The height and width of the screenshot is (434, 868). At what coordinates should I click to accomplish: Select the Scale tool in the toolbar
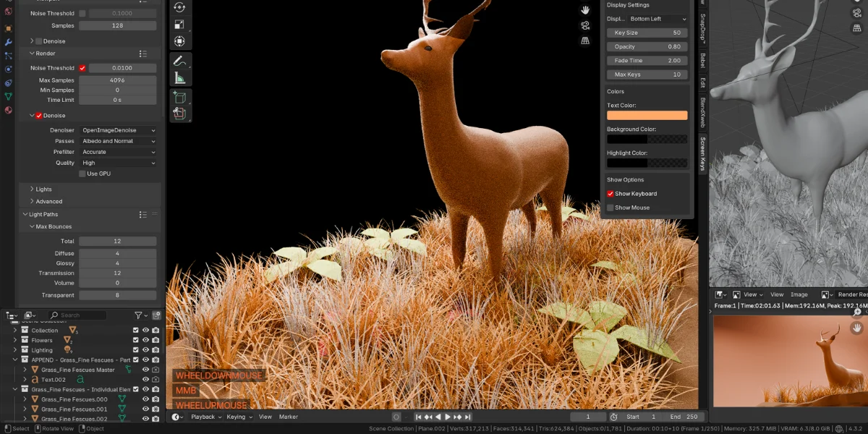(180, 24)
